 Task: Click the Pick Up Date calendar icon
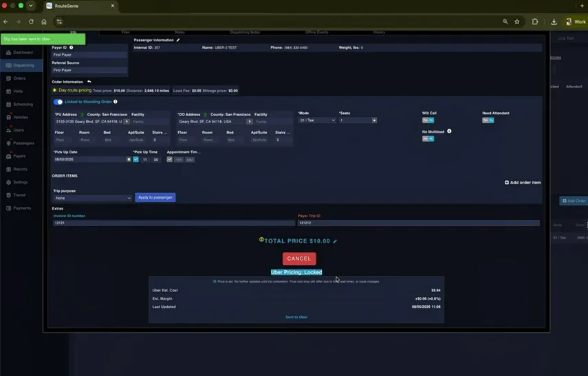(x=129, y=159)
